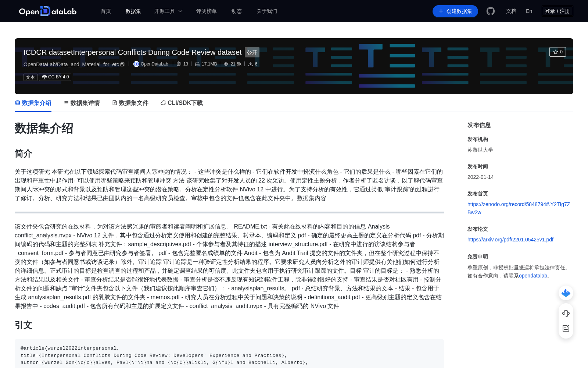Viewport: 588px width, 368px height.
Task: Open 文档 link in the header
Action: tap(511, 11)
